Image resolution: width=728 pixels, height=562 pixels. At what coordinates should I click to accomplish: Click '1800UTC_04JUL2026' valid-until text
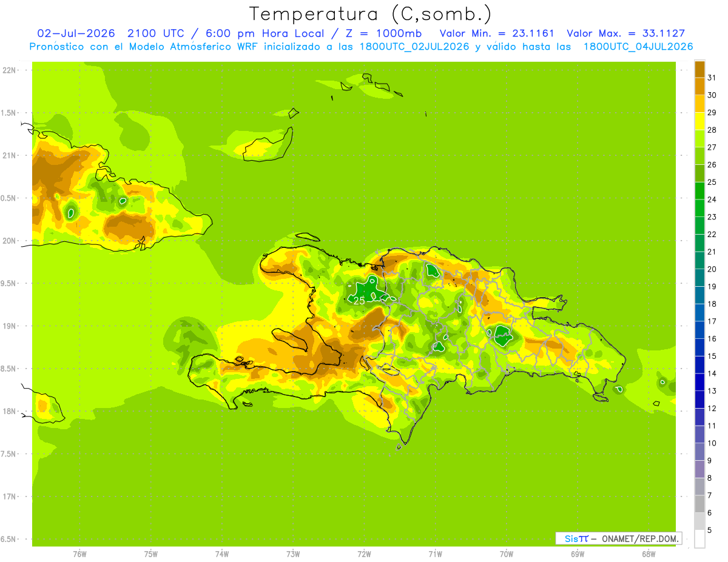pyautogui.click(x=638, y=47)
